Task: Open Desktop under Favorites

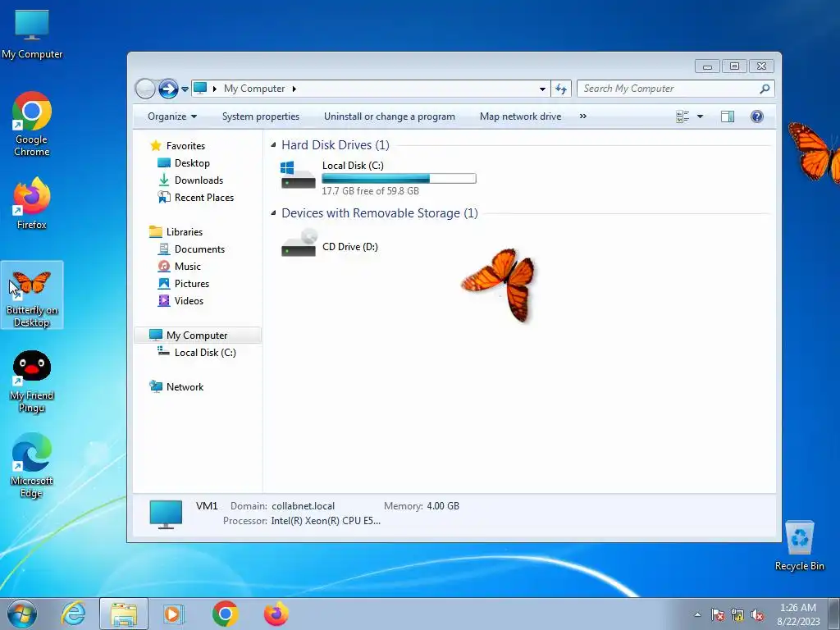Action: coord(192,163)
